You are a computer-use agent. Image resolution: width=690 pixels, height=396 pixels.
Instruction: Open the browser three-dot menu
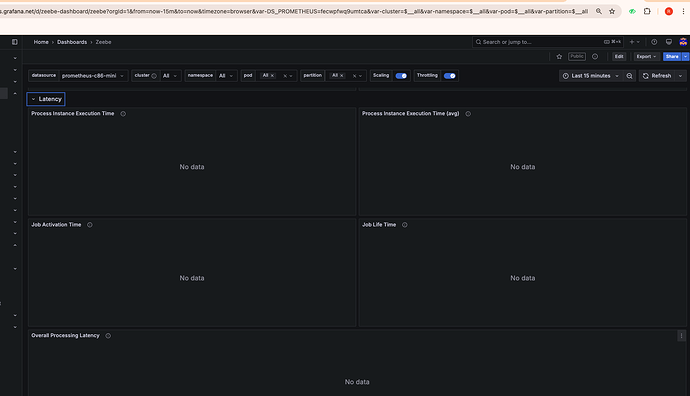pos(683,11)
